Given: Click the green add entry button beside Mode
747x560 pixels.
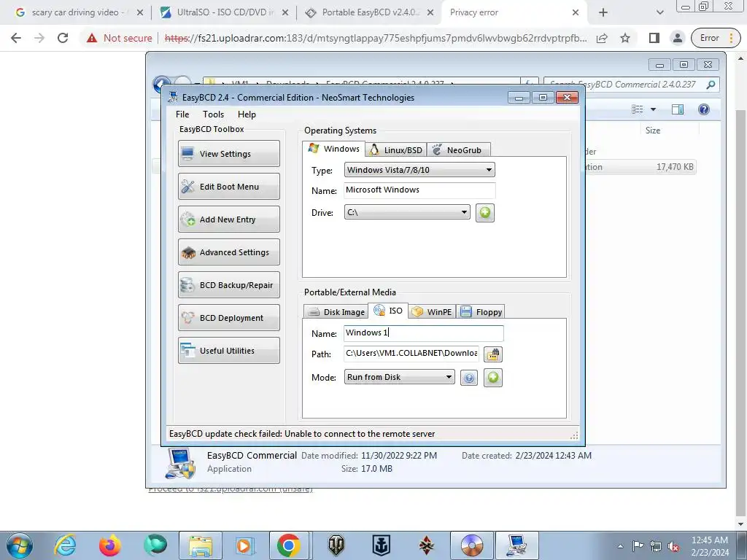Looking at the screenshot, I should [x=493, y=378].
